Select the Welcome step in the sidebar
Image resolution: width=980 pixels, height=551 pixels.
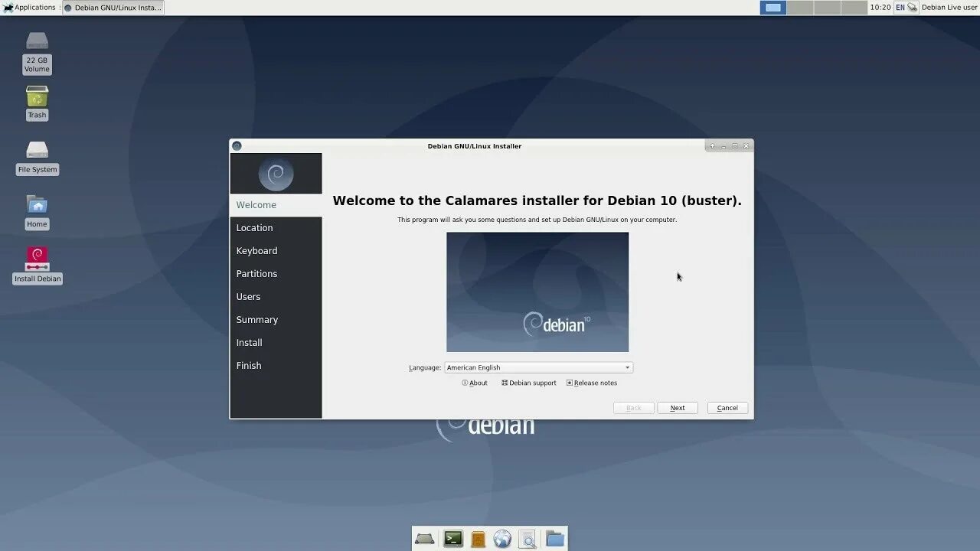(276, 205)
